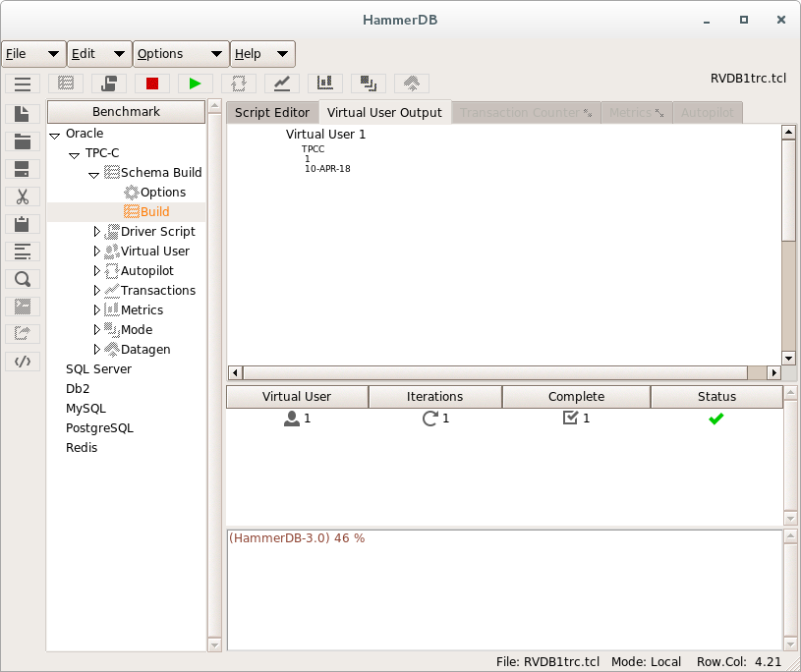Open the Edit menu

[99, 54]
